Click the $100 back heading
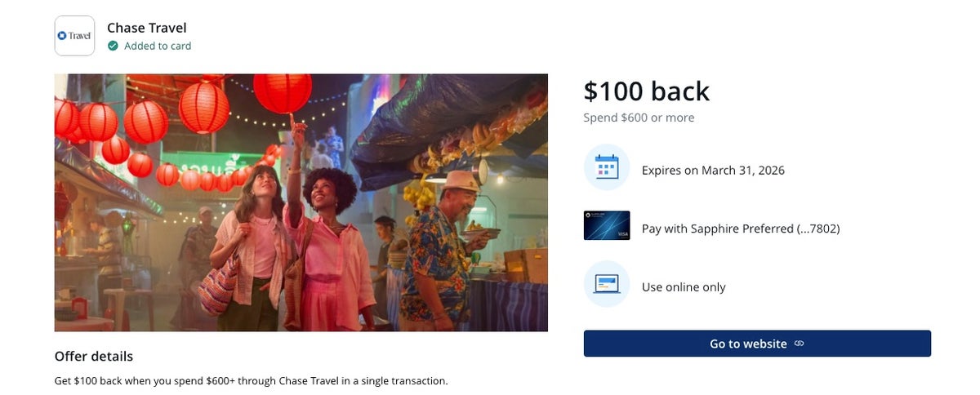 (646, 91)
